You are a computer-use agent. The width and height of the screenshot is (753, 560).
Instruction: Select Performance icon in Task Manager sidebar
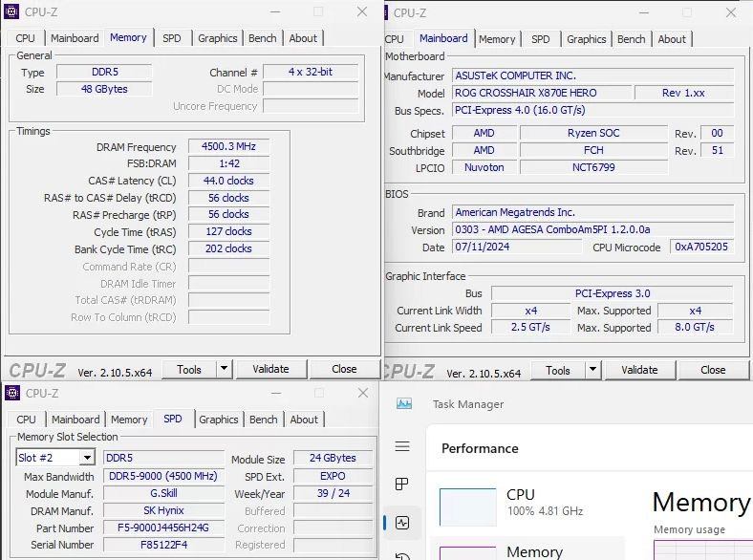tap(402, 523)
